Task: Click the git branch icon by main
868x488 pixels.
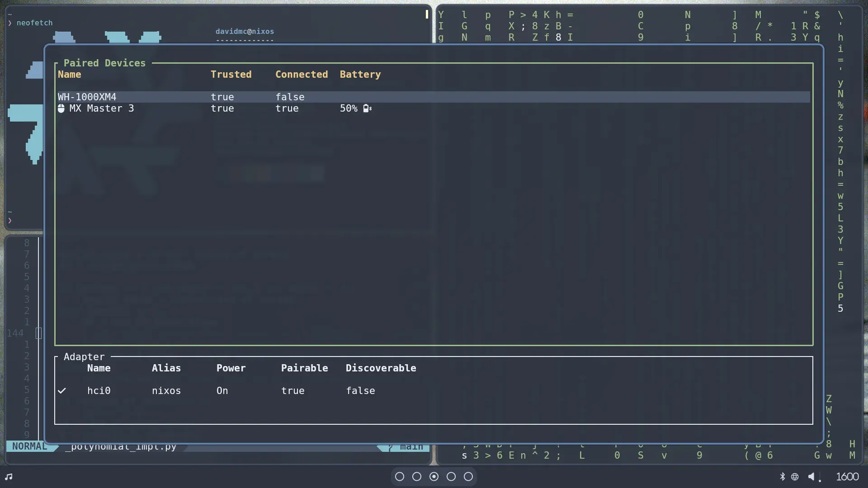Action: coord(390,447)
